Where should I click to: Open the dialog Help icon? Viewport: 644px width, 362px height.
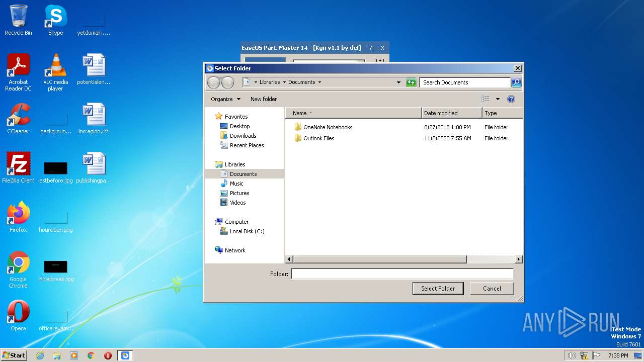point(511,99)
